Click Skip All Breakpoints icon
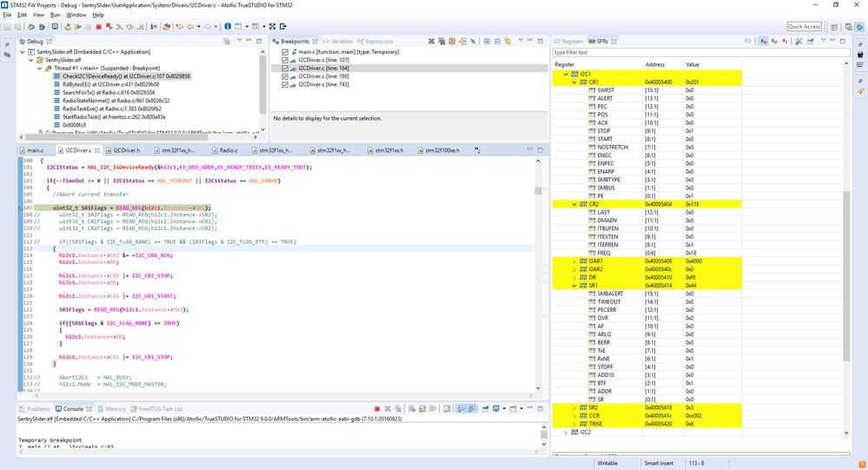The image size is (868, 470). pos(474,41)
